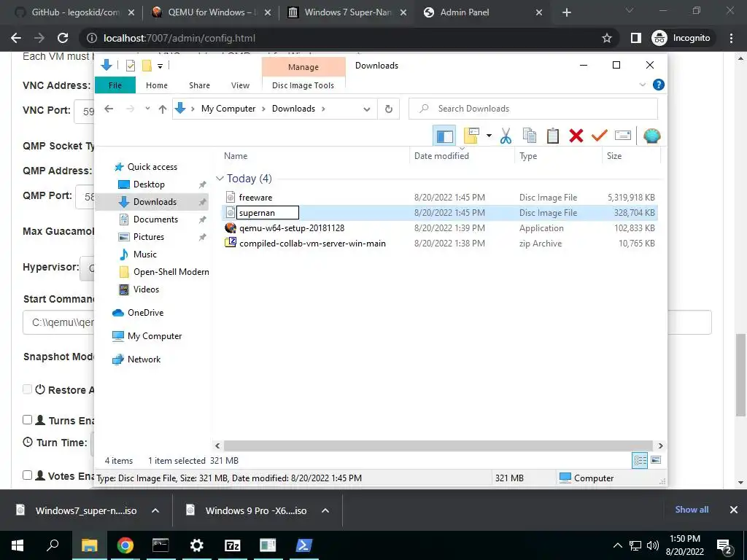Open Desktop in navigation pane

click(x=149, y=184)
